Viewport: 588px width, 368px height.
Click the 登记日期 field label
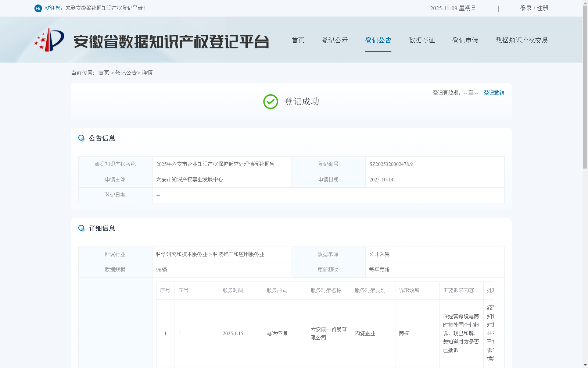(115, 195)
